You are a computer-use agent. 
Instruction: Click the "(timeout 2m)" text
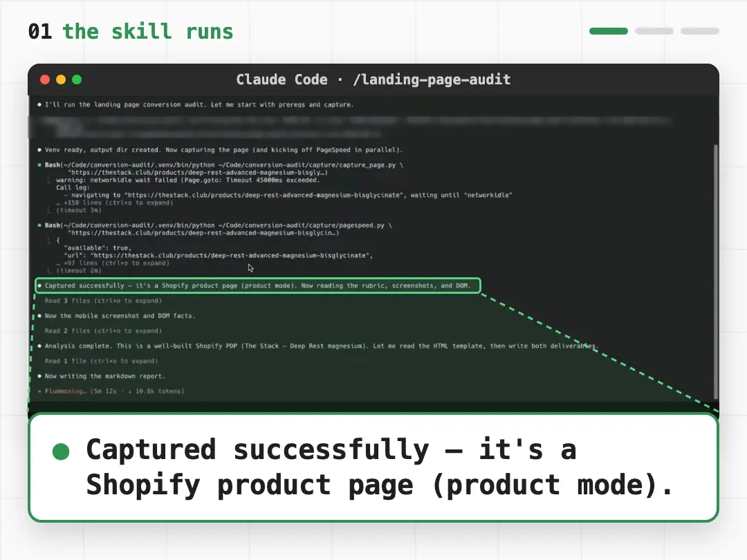click(x=79, y=270)
